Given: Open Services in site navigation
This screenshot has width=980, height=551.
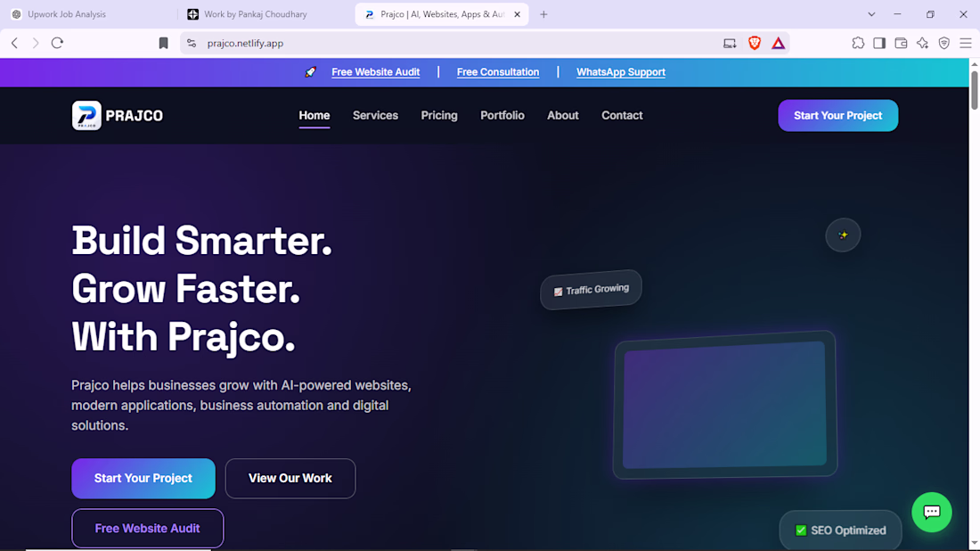Looking at the screenshot, I should 375,116.
